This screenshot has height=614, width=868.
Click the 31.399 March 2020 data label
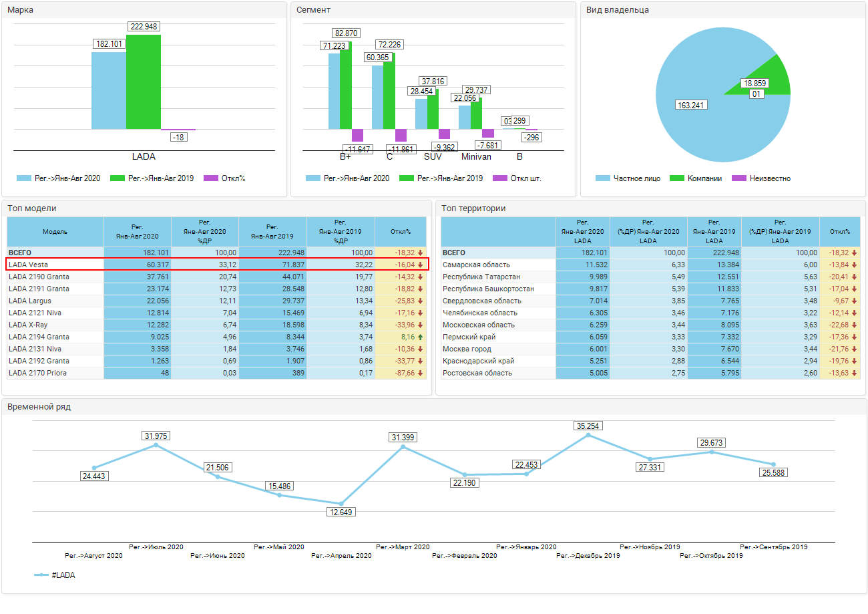403,437
